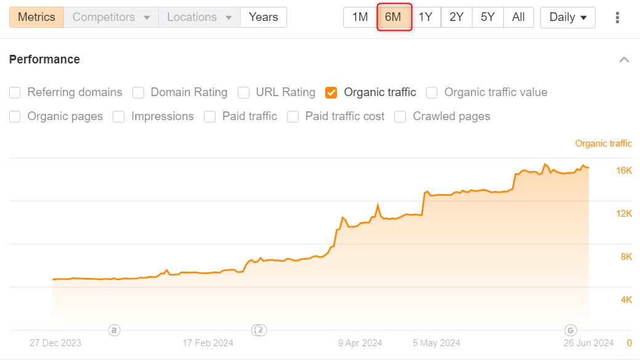Viewport: 640px width, 364px height.
Task: Enable the Paid traffic checkbox
Action: point(210,116)
